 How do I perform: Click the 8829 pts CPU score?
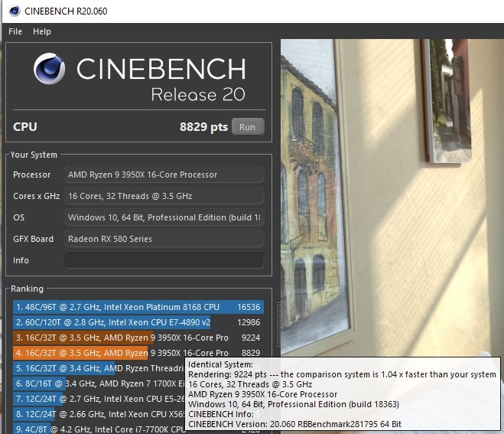point(203,127)
